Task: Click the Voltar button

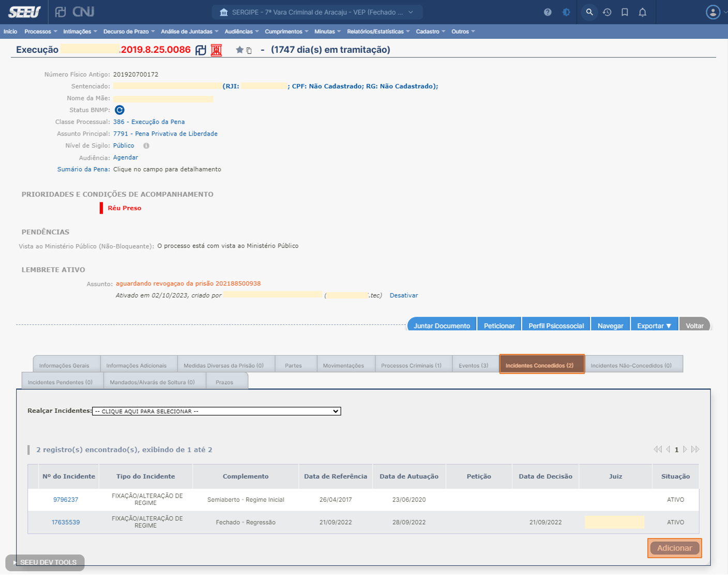Action: coord(695,325)
